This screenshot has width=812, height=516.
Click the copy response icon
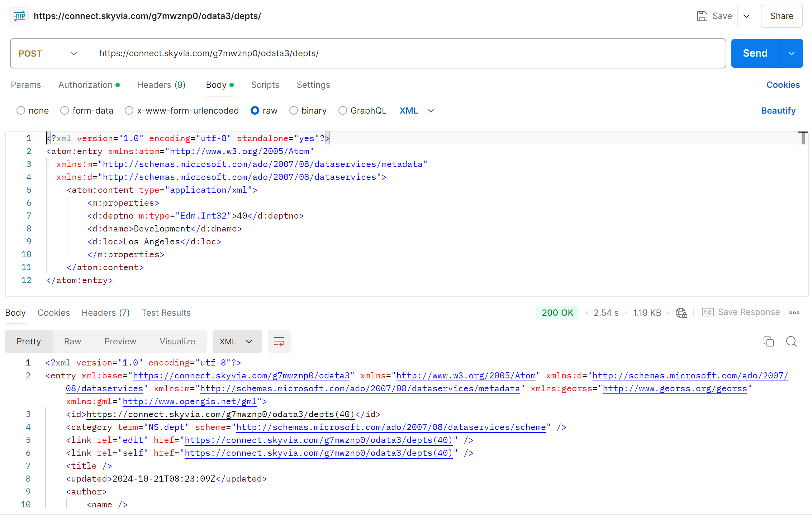click(768, 341)
